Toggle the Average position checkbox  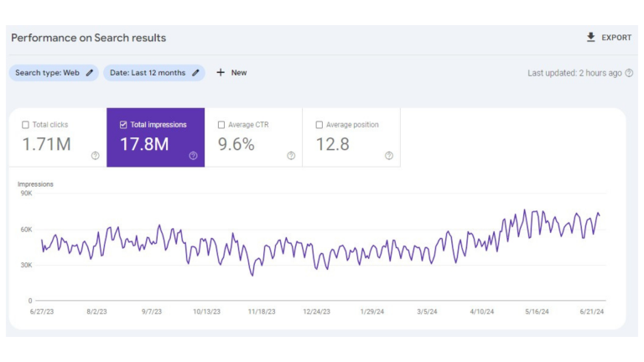coord(319,125)
